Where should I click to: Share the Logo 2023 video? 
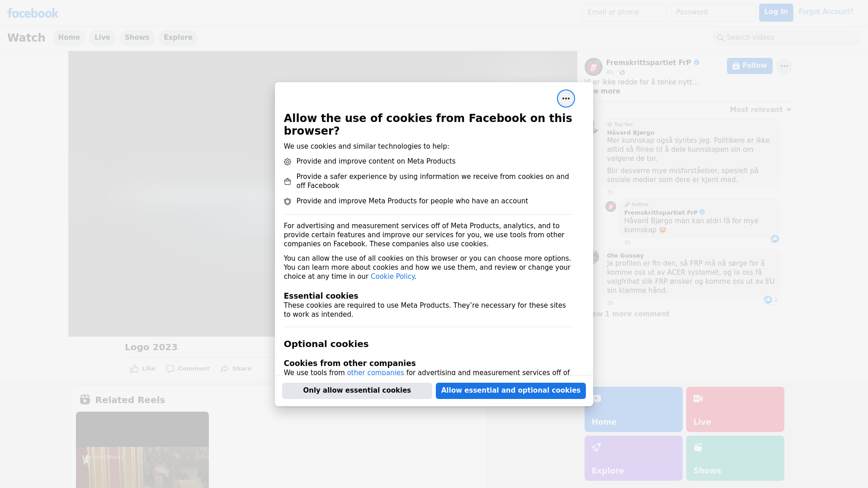(236, 369)
